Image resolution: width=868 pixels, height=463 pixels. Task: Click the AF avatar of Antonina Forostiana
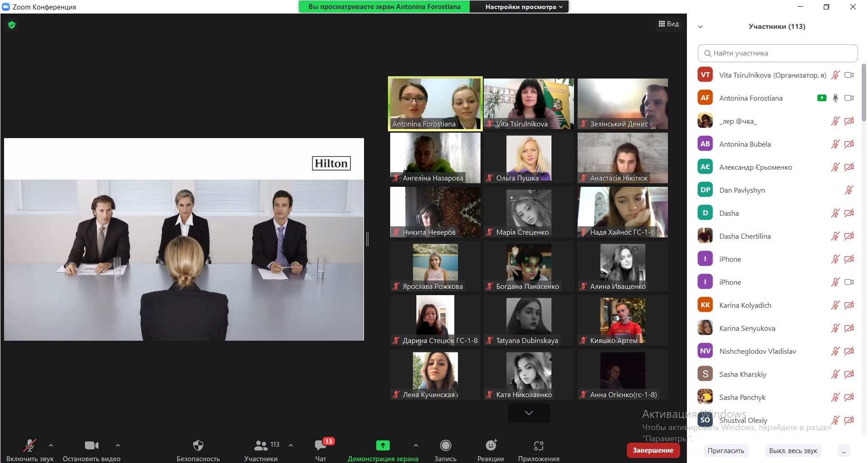click(x=705, y=98)
